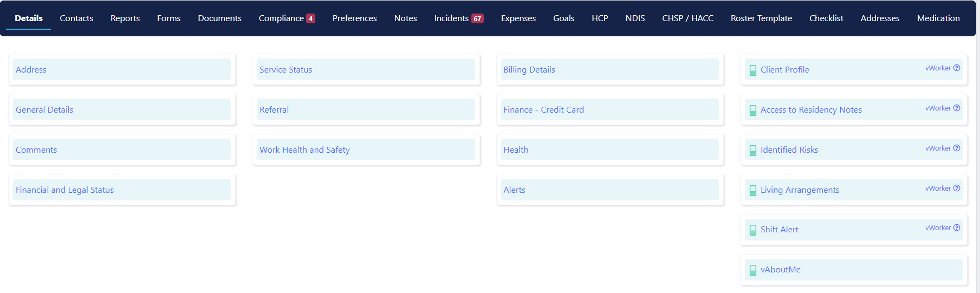The width and height of the screenshot is (980, 293).
Task: Switch to the Compliance tab
Action: 281,18
